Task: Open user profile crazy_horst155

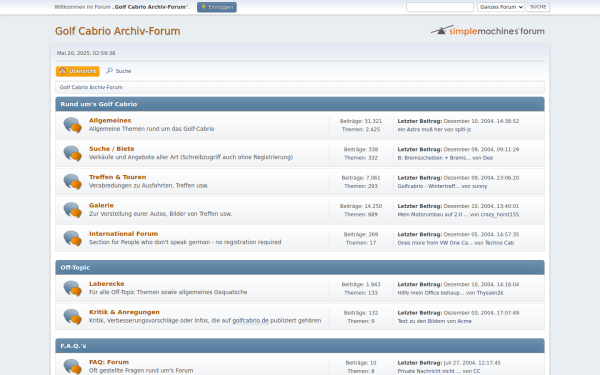Action: click(500, 215)
